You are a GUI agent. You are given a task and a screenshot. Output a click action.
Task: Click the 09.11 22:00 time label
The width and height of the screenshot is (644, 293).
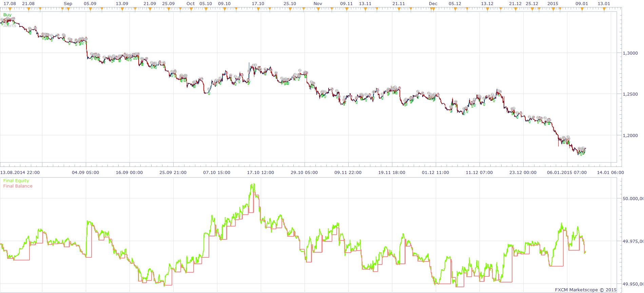click(348, 173)
